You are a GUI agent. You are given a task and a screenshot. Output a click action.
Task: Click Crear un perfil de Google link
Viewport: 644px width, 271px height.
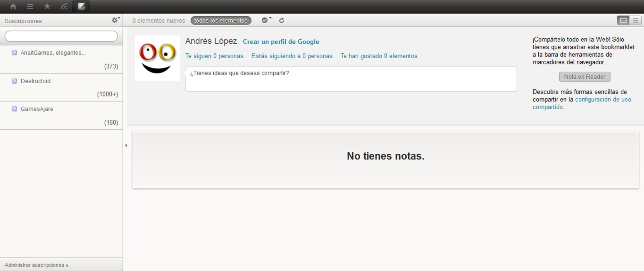pos(281,42)
